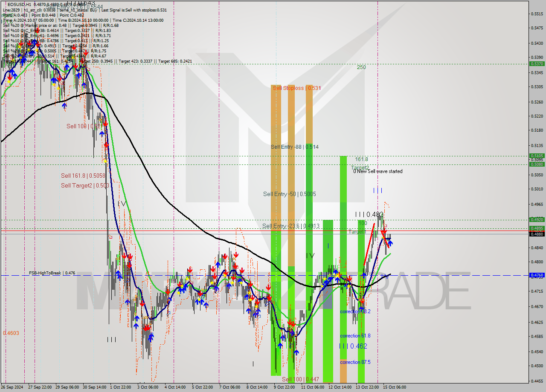Click 0.4625 on the price axis

pos(537,322)
